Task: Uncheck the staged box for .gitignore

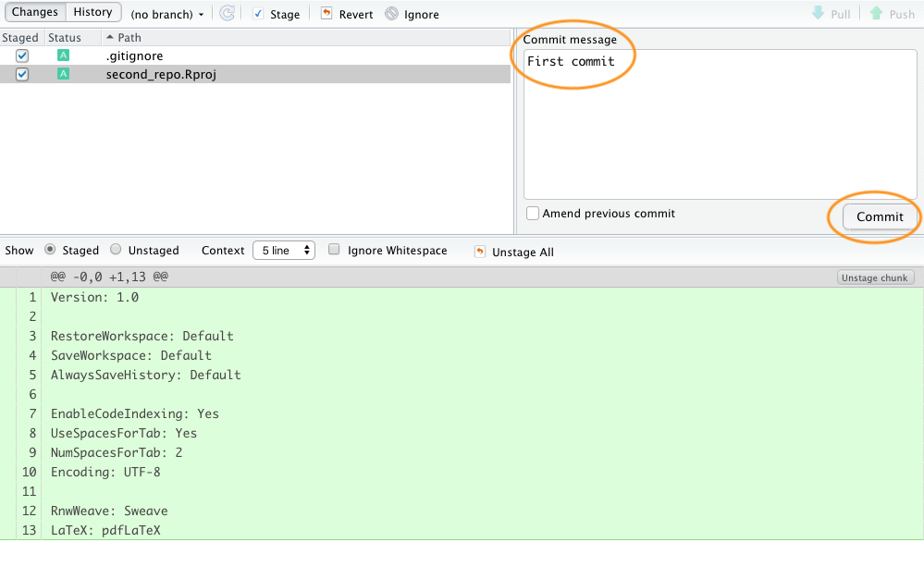Action: [22, 55]
